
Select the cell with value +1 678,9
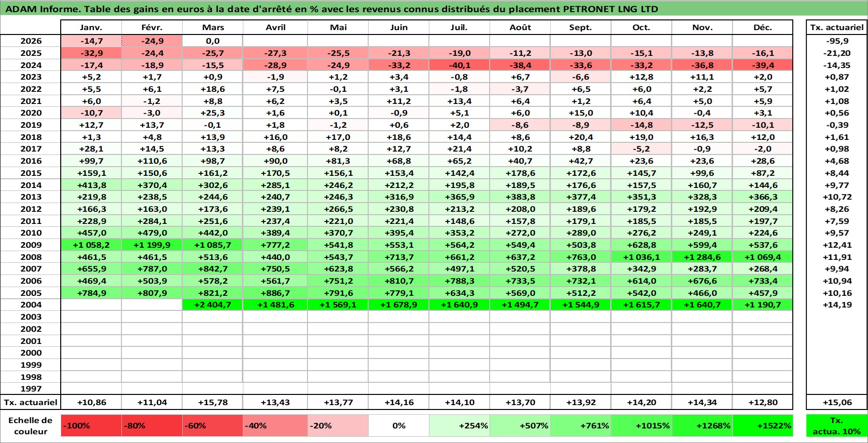pos(399,305)
